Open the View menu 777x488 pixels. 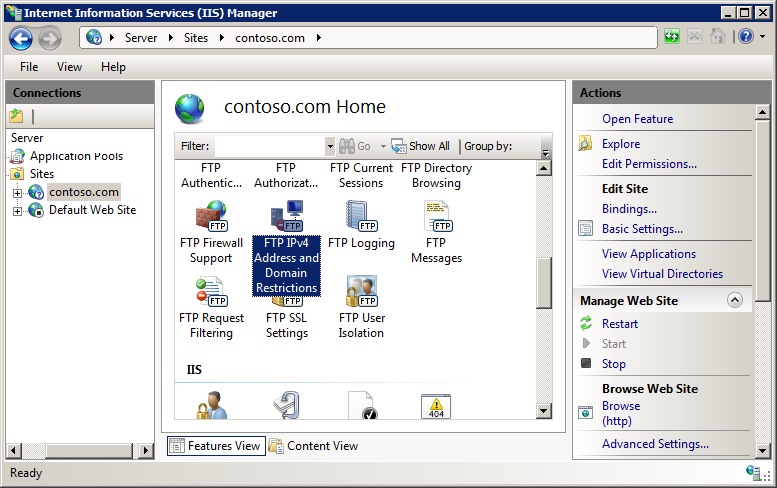point(69,67)
